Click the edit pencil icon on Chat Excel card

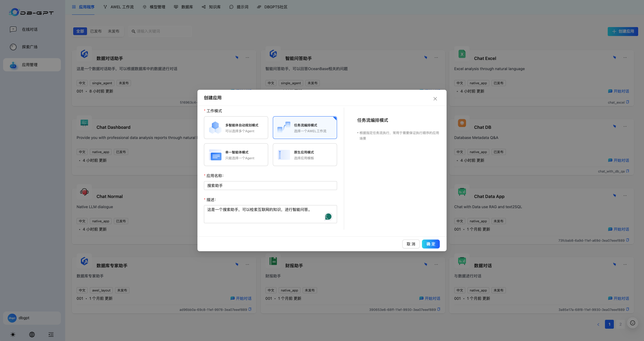pos(614,57)
